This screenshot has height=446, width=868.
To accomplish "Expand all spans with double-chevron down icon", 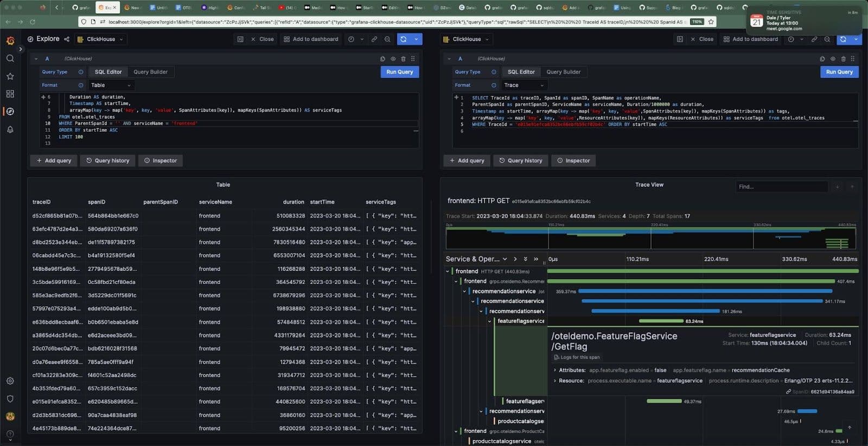I will tap(525, 259).
